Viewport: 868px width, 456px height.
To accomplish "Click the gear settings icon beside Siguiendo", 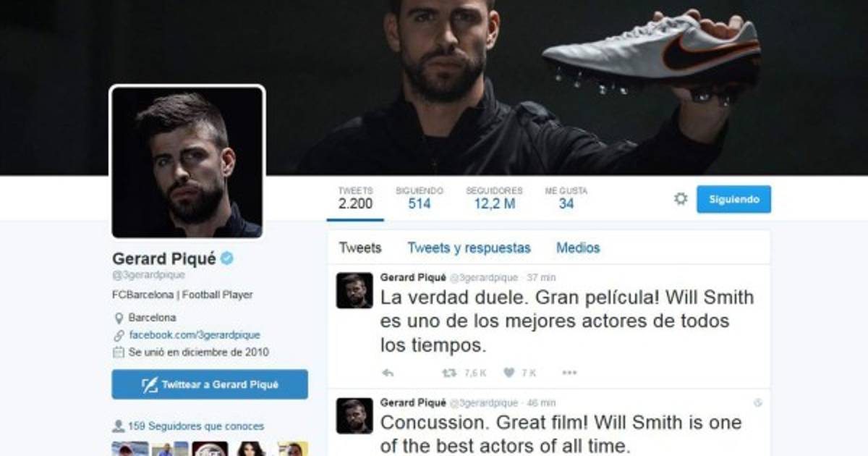I will click(681, 198).
